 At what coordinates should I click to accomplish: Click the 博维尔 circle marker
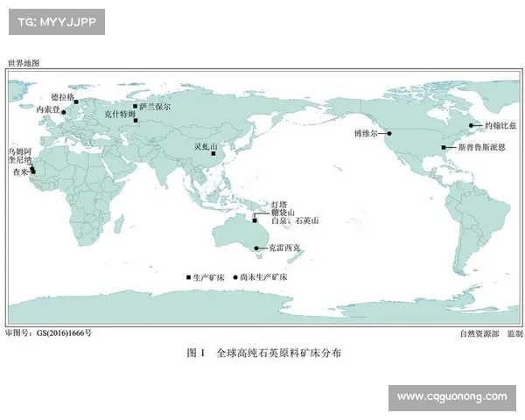(x=389, y=134)
